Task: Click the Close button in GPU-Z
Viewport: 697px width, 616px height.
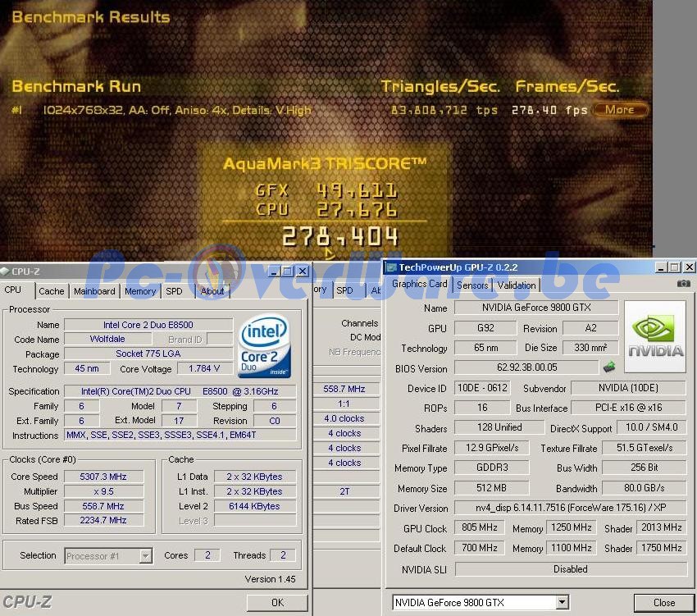Action: pyautogui.click(x=664, y=603)
